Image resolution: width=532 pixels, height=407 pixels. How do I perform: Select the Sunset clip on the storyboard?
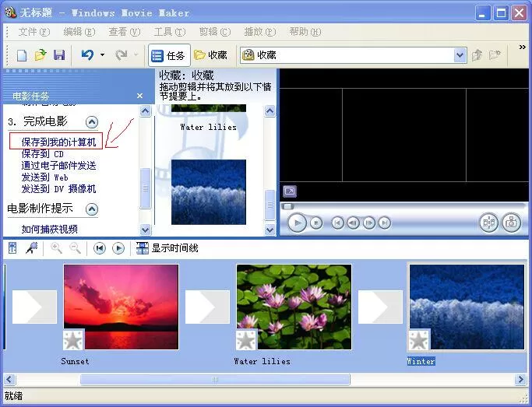(x=122, y=307)
